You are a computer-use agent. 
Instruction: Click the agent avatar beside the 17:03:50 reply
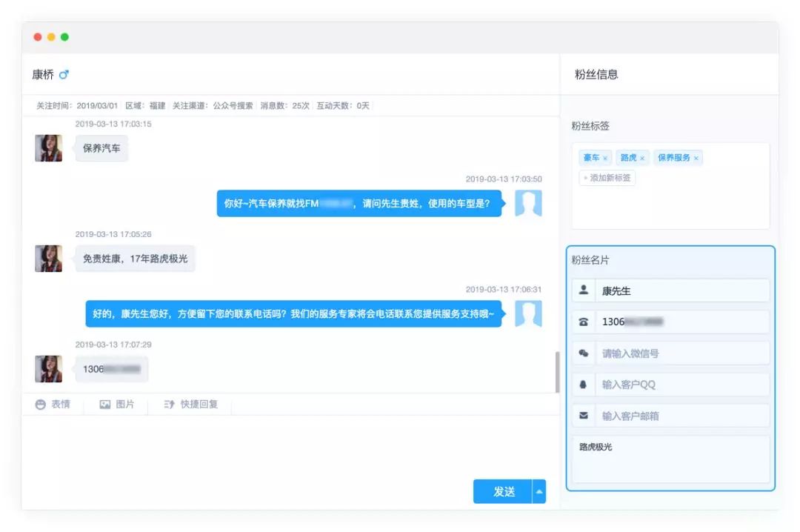point(528,203)
